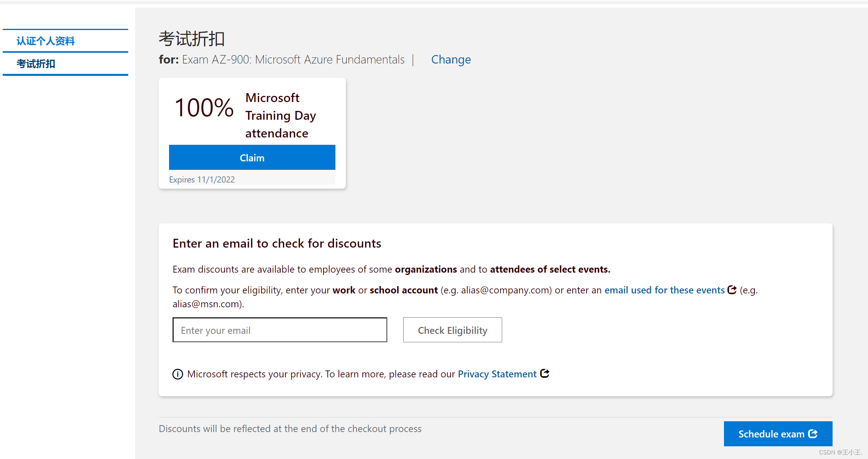
Task: Click the Enter an email to check heading
Action: (276, 243)
